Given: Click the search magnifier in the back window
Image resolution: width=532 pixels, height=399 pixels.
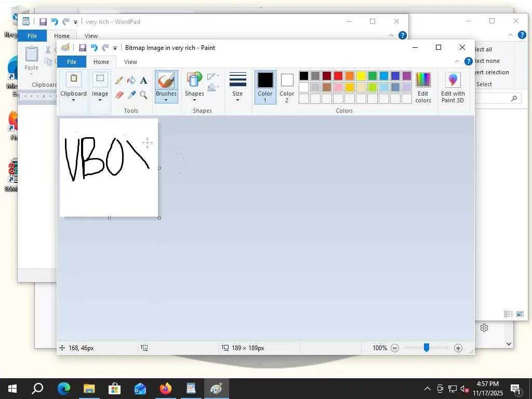Looking at the screenshot, I should tap(514, 98).
